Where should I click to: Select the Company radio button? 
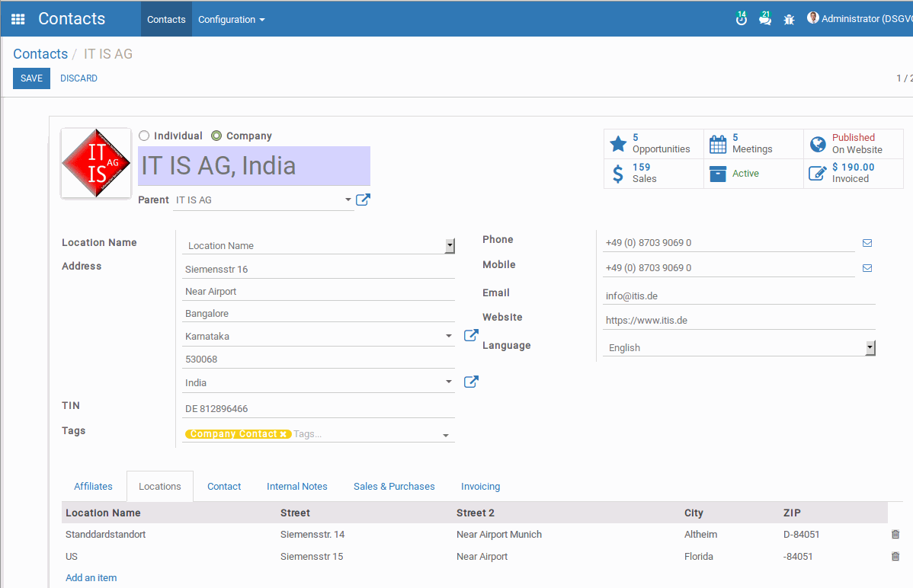point(216,136)
